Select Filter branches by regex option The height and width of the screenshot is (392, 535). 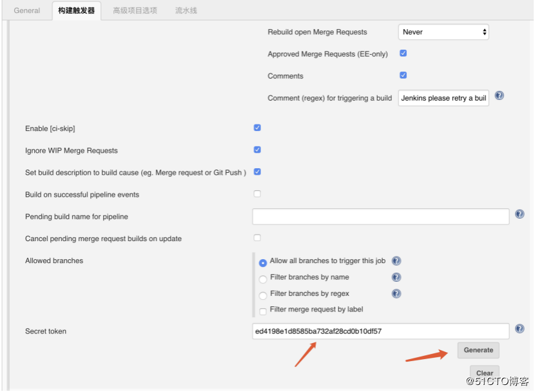(263, 293)
